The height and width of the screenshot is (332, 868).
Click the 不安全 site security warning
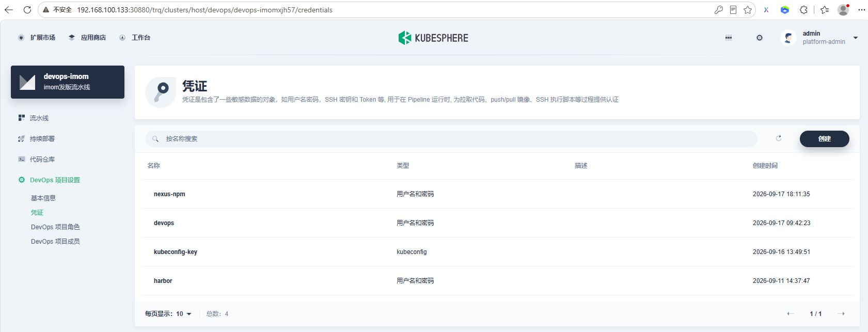pos(57,10)
